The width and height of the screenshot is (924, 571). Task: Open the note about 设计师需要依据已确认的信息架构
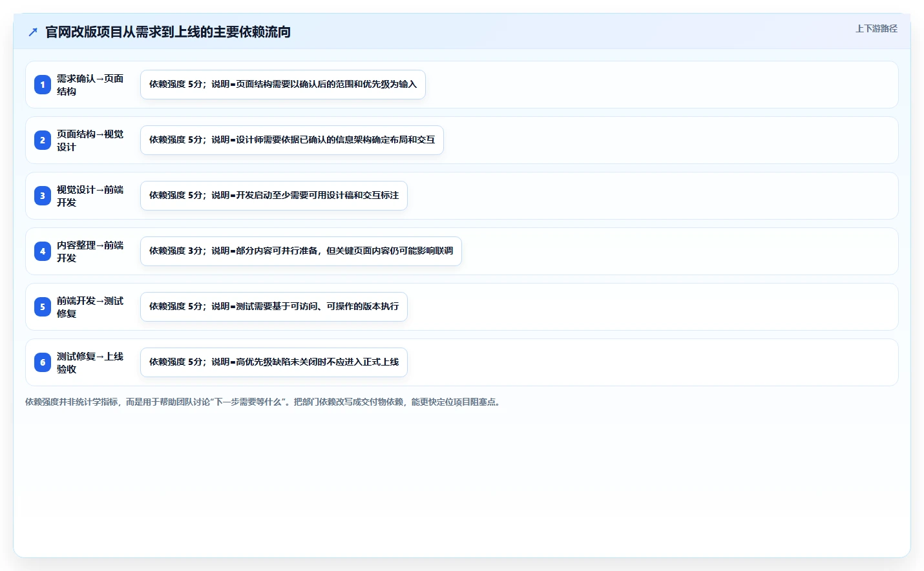point(292,140)
